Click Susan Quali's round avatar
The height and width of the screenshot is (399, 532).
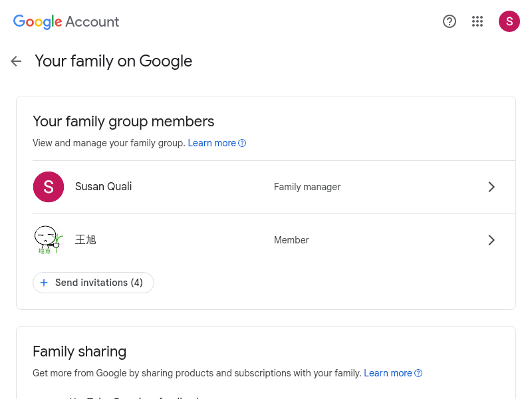click(x=49, y=187)
